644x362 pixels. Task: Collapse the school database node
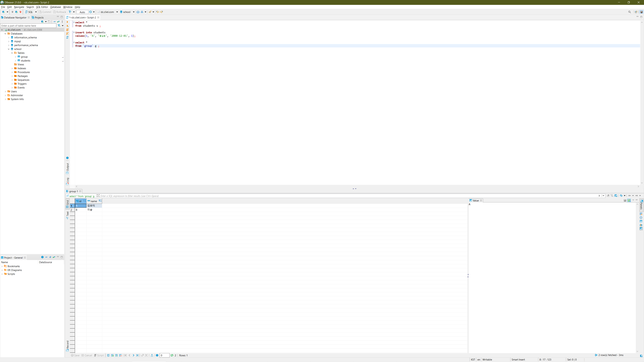click(x=9, y=49)
